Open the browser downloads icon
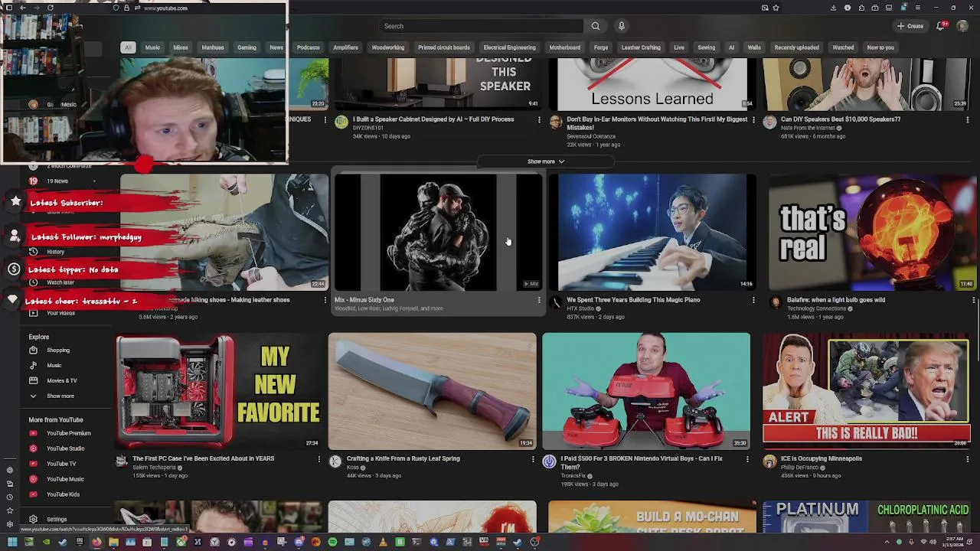This screenshot has height=551, width=980. (833, 8)
